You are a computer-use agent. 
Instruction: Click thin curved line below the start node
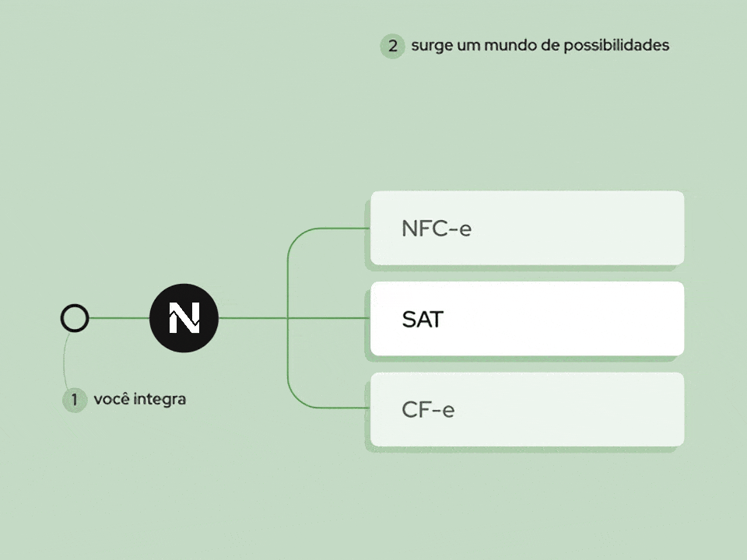(x=65, y=366)
